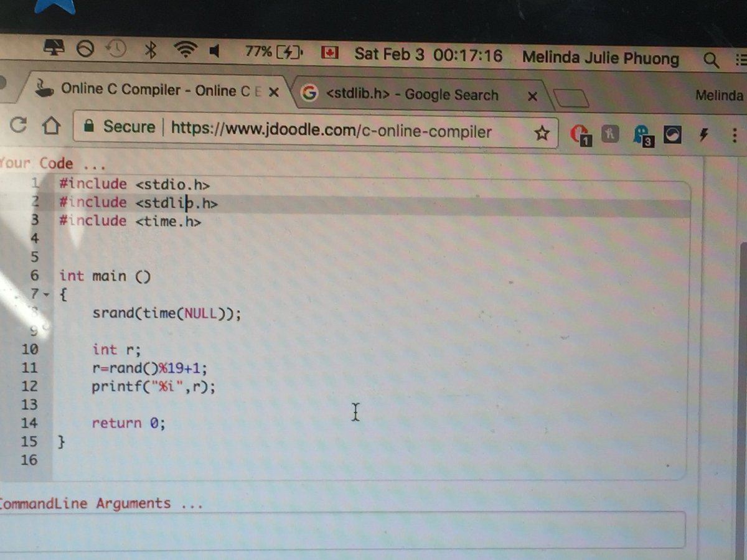Click the 'int r;' declaration line
The image size is (747, 560).
(116, 349)
